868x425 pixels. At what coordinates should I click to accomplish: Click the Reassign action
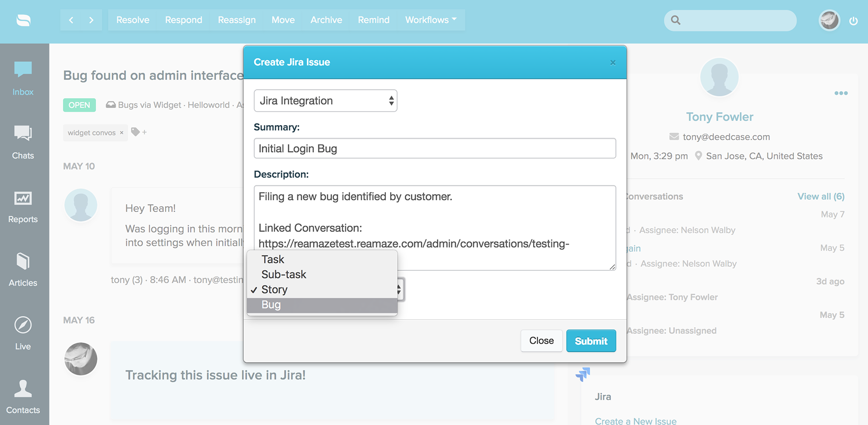coord(237,20)
